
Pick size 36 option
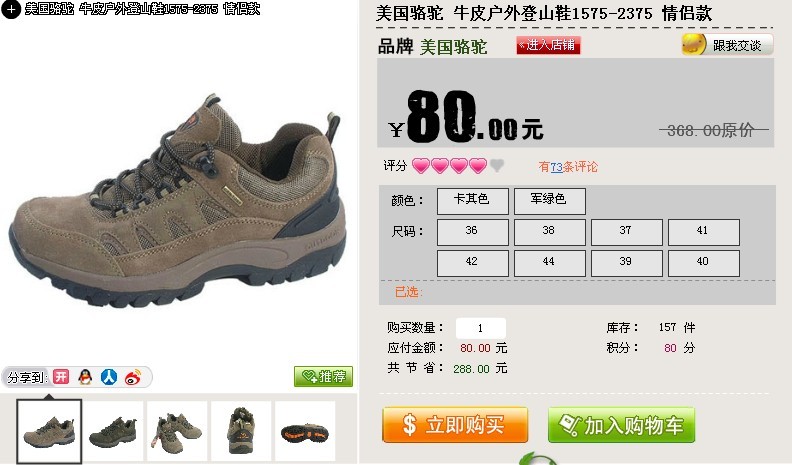(x=472, y=232)
